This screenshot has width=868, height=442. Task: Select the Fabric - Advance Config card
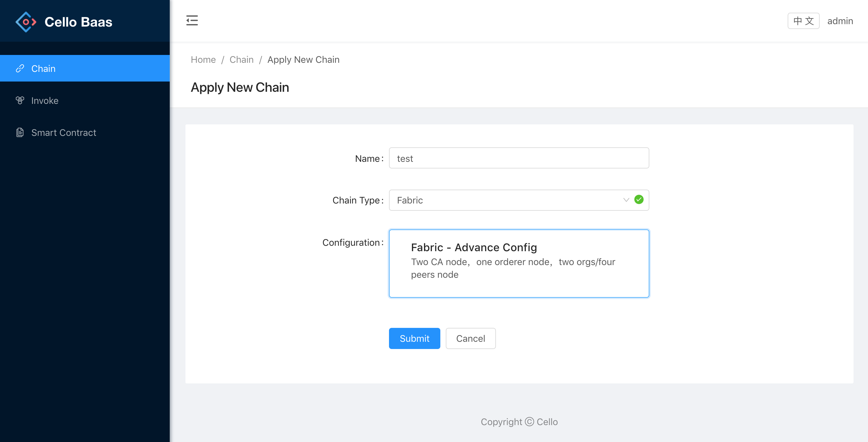519,264
